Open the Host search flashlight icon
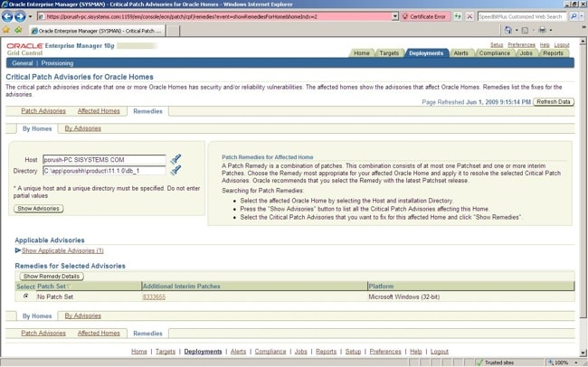This screenshot has height=367, width=588. point(175,159)
